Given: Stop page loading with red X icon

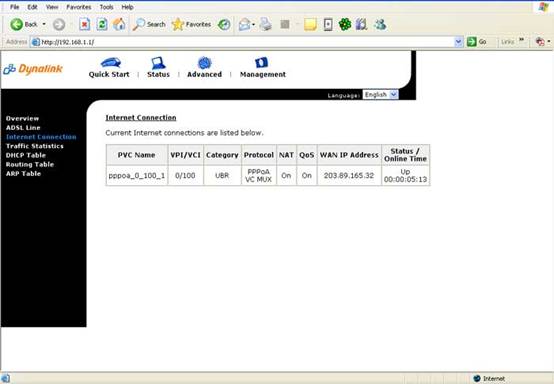Looking at the screenshot, I should [84, 24].
